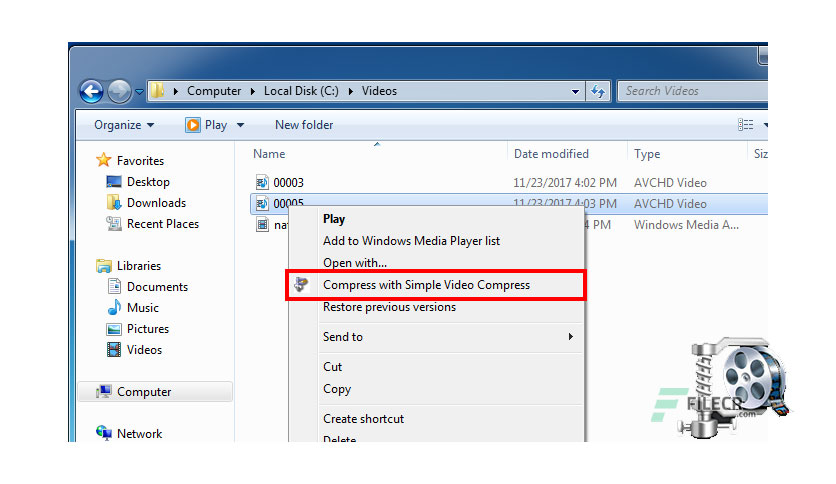Click the 00003 file name
The image size is (836, 484).
coord(288,183)
